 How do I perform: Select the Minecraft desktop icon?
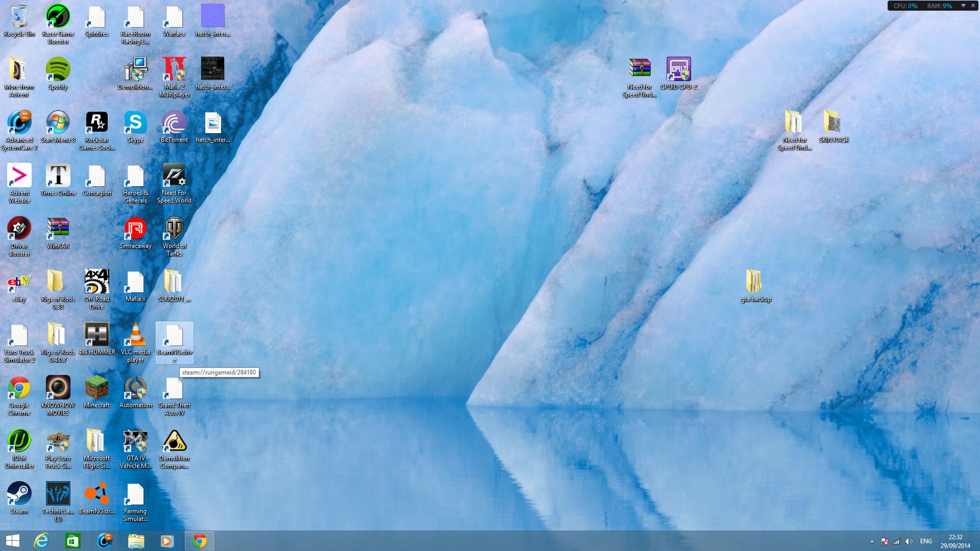[x=97, y=393]
